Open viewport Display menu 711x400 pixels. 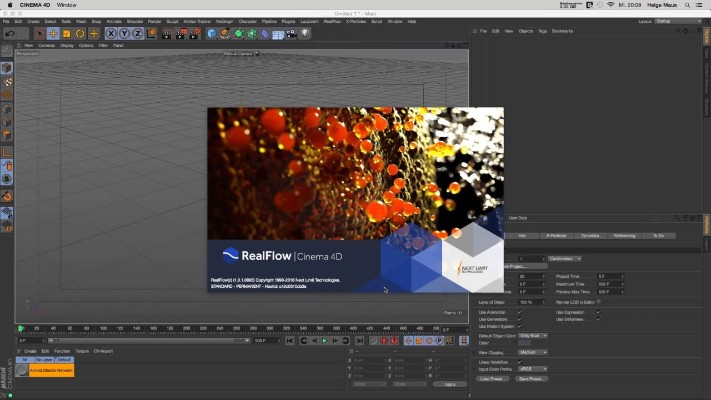coord(67,45)
